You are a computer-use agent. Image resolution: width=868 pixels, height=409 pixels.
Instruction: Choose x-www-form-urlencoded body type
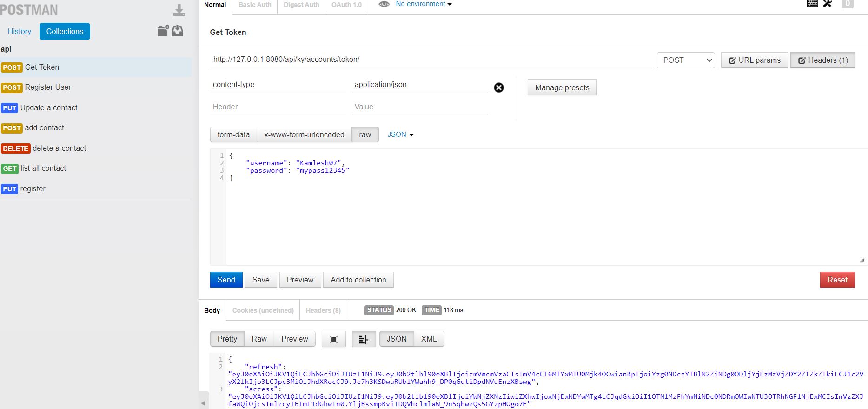pos(304,134)
